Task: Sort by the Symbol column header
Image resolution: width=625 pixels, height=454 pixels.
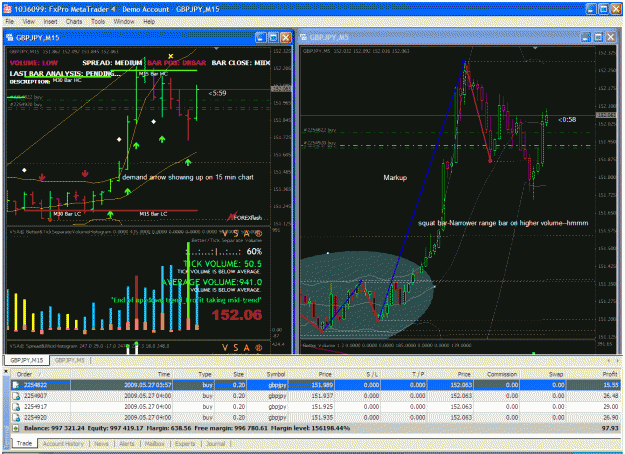Action: click(x=266, y=374)
